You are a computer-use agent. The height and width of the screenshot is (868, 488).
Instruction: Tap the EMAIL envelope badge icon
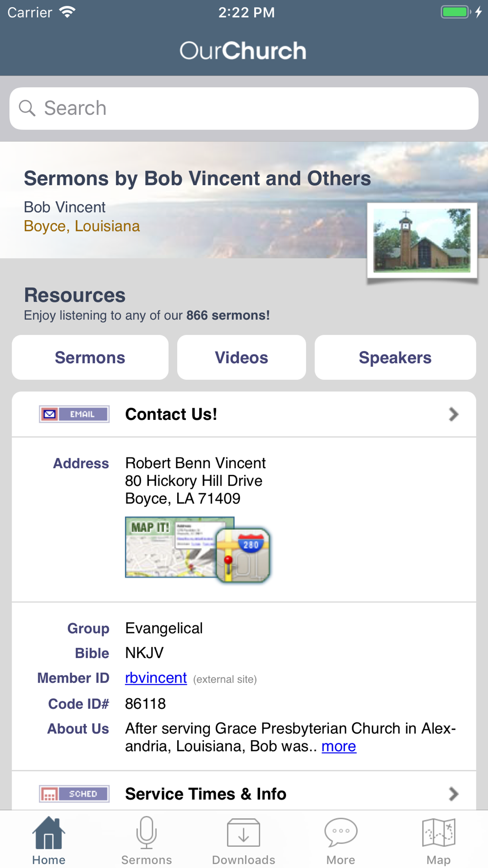(x=74, y=414)
